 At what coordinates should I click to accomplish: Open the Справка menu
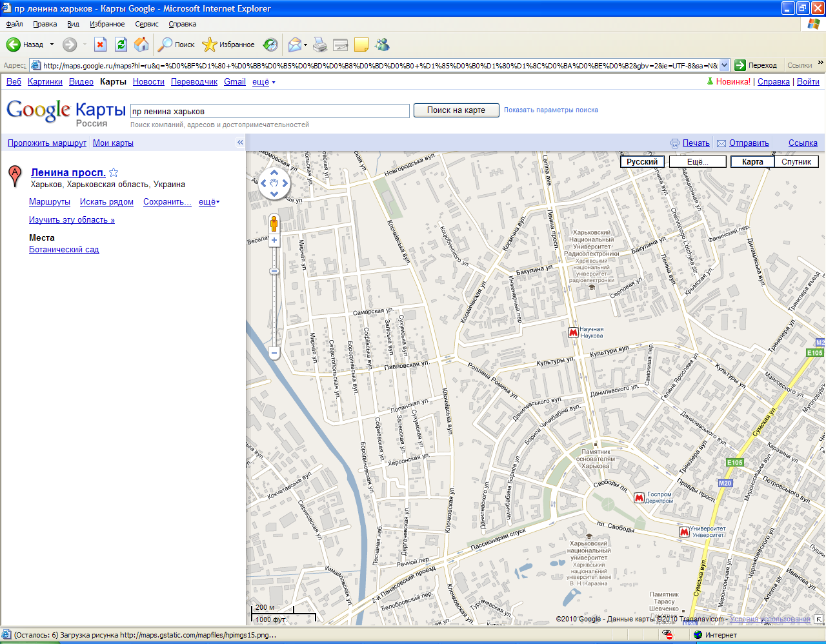(183, 24)
